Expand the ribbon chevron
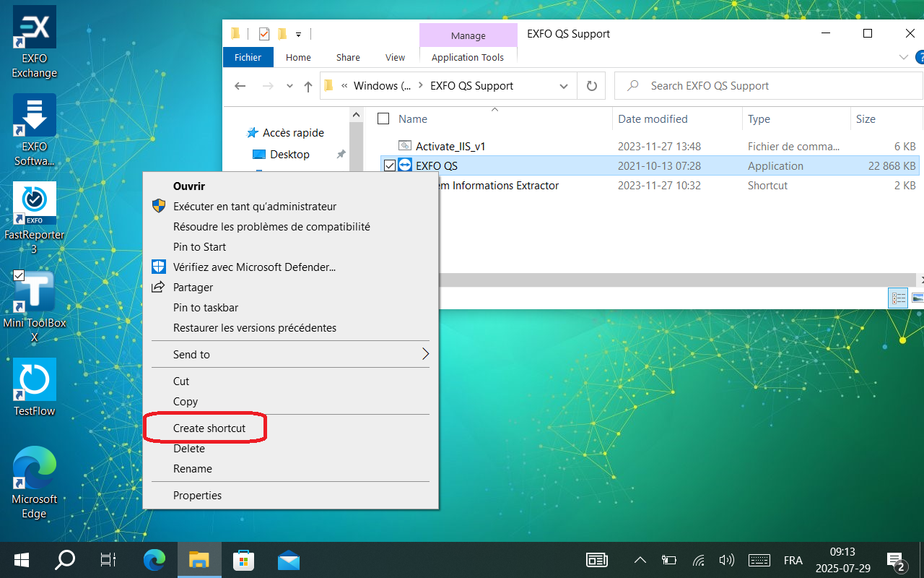This screenshot has height=578, width=924. coord(903,57)
